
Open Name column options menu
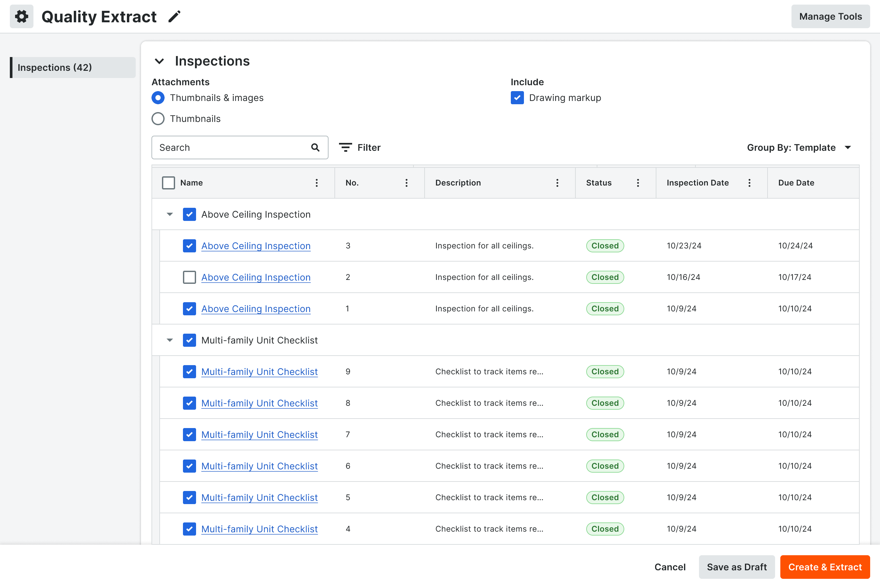click(x=317, y=183)
